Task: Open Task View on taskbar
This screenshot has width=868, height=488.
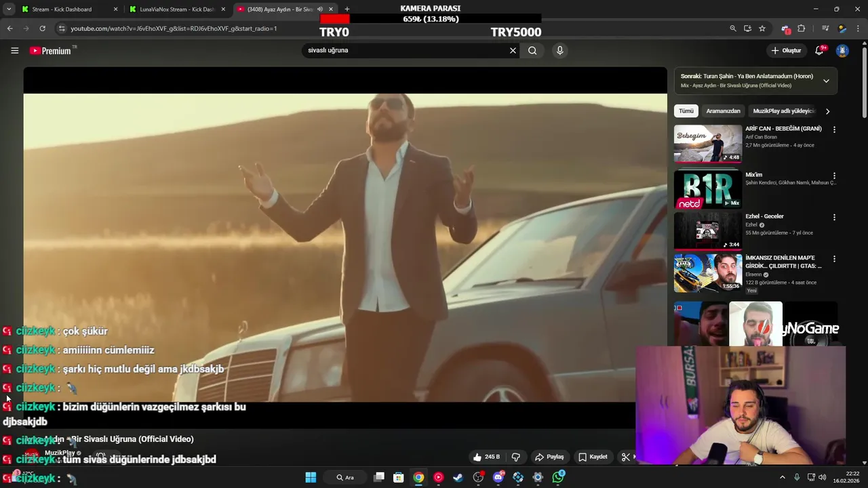Action: click(x=379, y=477)
